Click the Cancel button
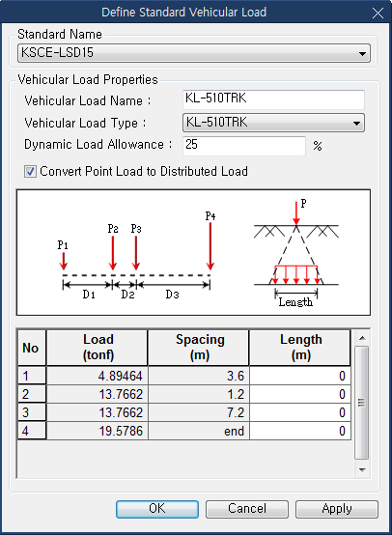This screenshot has width=392, height=535. [247, 509]
